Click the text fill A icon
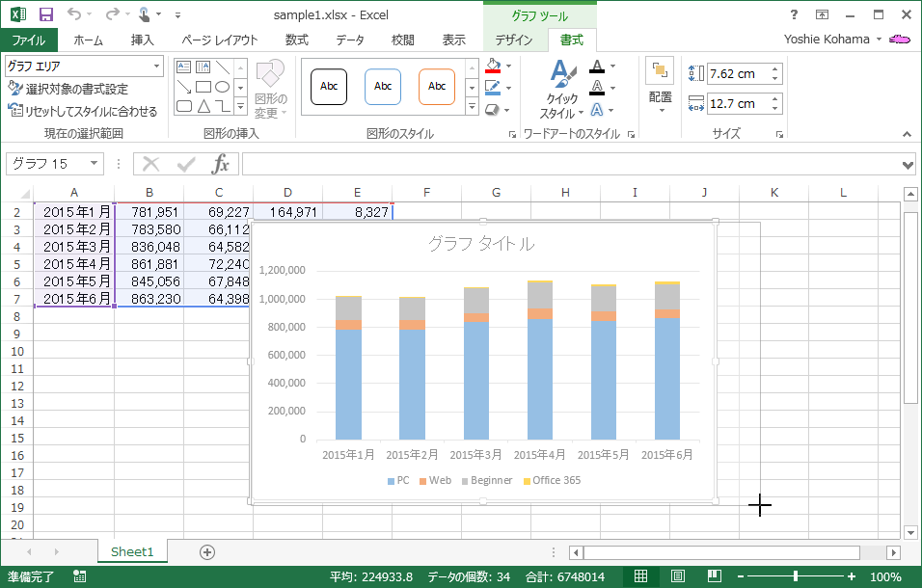 (x=597, y=67)
